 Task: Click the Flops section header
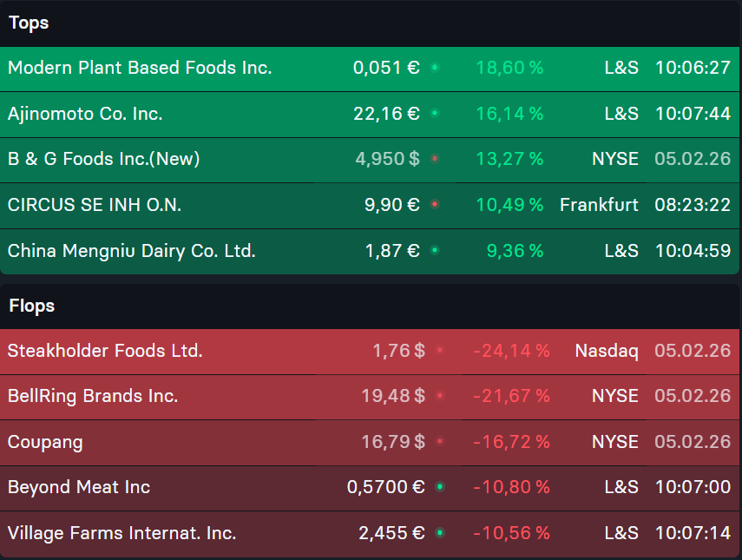pyautogui.click(x=32, y=306)
